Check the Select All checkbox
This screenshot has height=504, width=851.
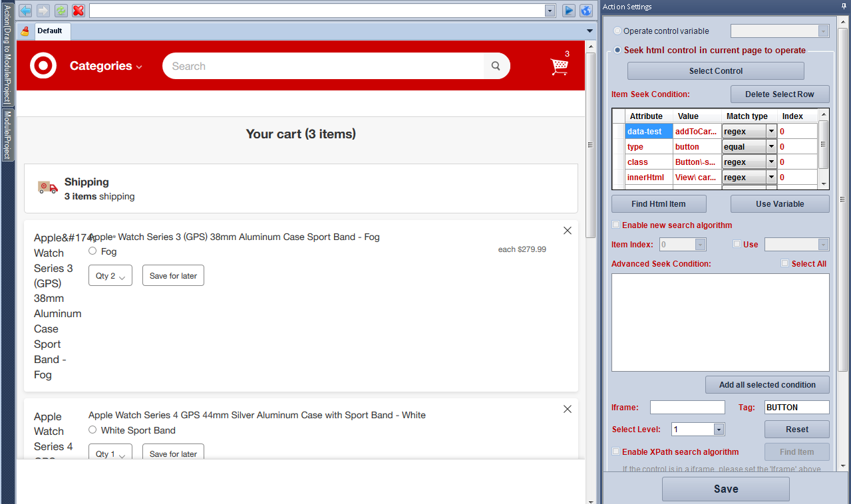point(785,263)
